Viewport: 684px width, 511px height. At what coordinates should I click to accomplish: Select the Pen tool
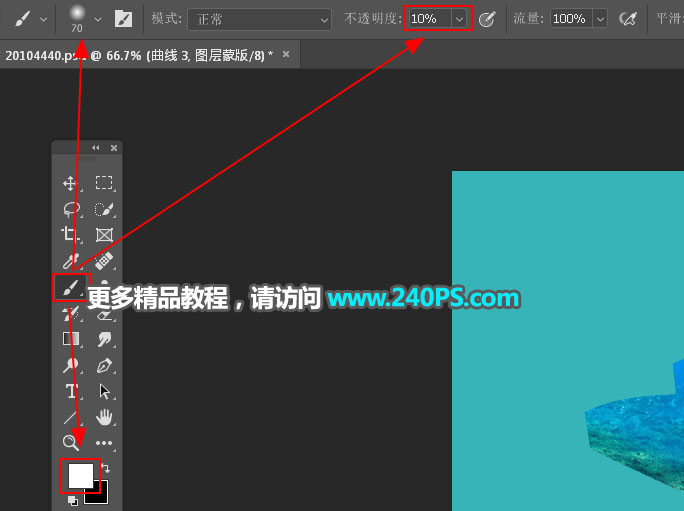click(x=104, y=365)
